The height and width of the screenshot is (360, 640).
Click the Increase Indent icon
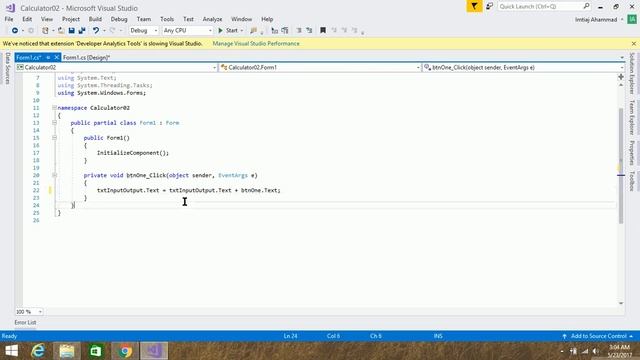click(309, 31)
